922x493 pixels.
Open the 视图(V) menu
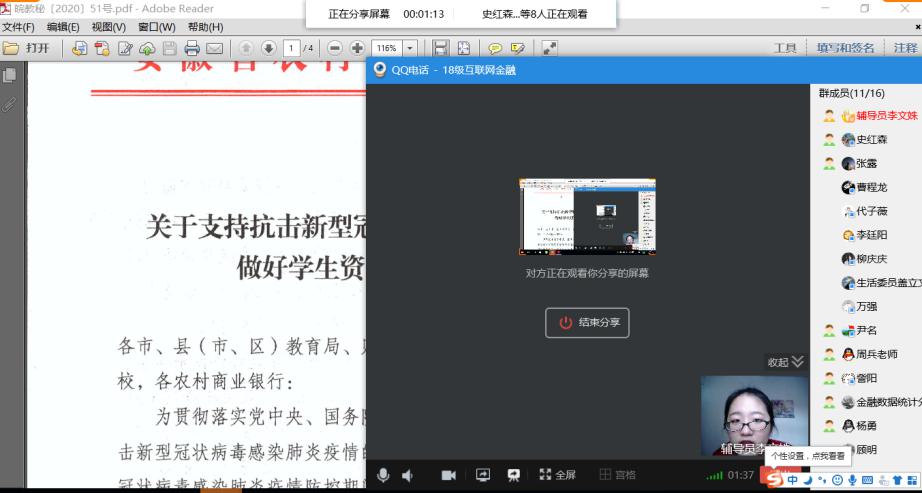(108, 27)
